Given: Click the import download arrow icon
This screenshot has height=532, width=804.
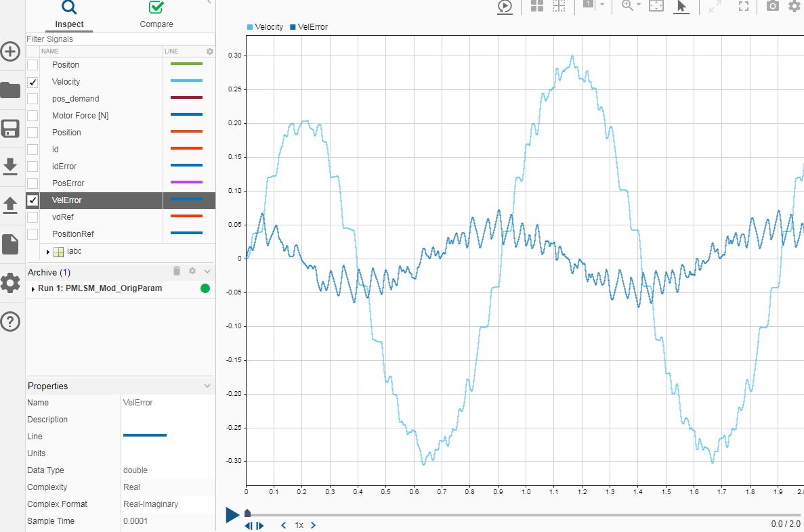Looking at the screenshot, I should click(x=10, y=166).
